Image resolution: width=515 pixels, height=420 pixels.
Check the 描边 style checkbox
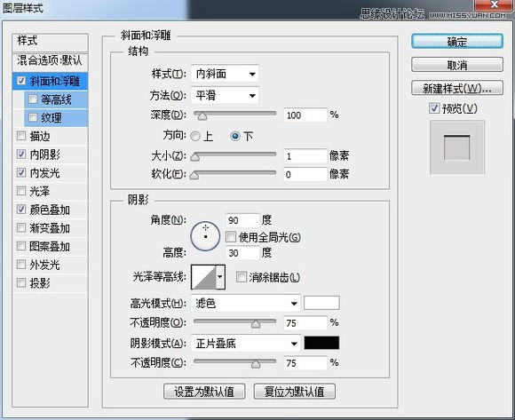(21, 136)
